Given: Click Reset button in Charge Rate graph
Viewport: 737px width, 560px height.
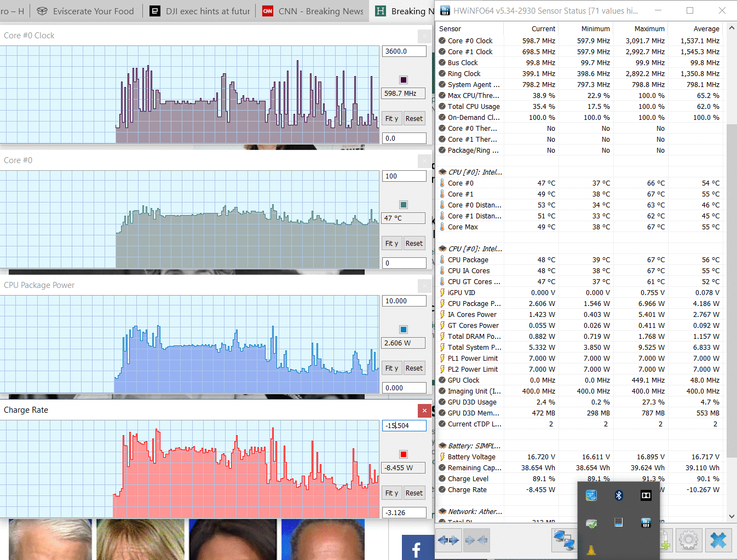Looking at the screenshot, I should click(414, 493).
